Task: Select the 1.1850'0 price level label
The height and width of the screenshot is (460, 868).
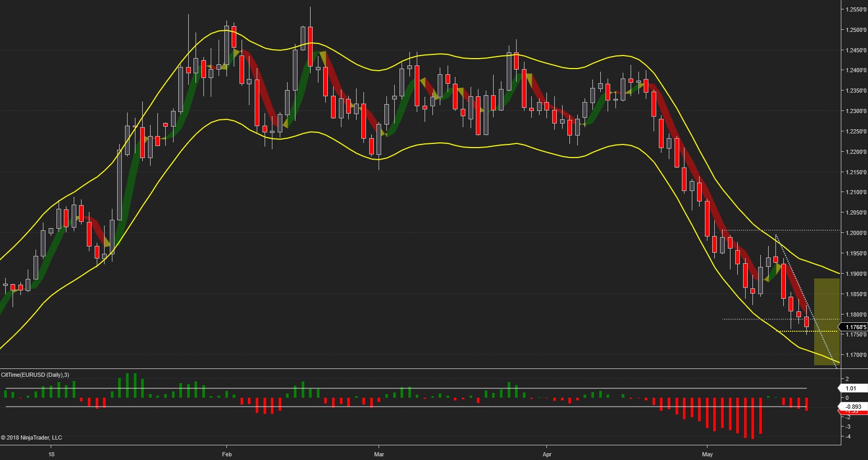Action: [x=856, y=294]
